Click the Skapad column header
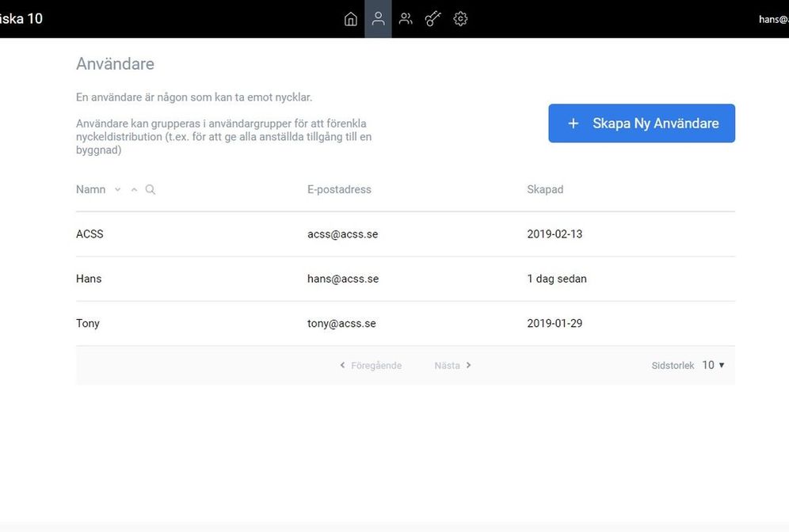 click(x=545, y=189)
